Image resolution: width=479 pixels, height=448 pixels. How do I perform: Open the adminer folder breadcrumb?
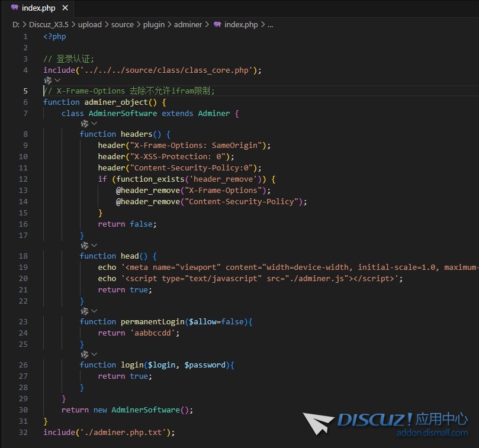click(x=188, y=25)
